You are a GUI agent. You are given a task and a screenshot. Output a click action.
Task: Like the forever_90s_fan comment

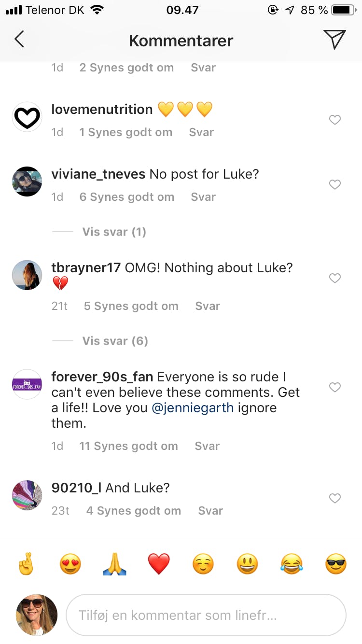[x=335, y=387]
